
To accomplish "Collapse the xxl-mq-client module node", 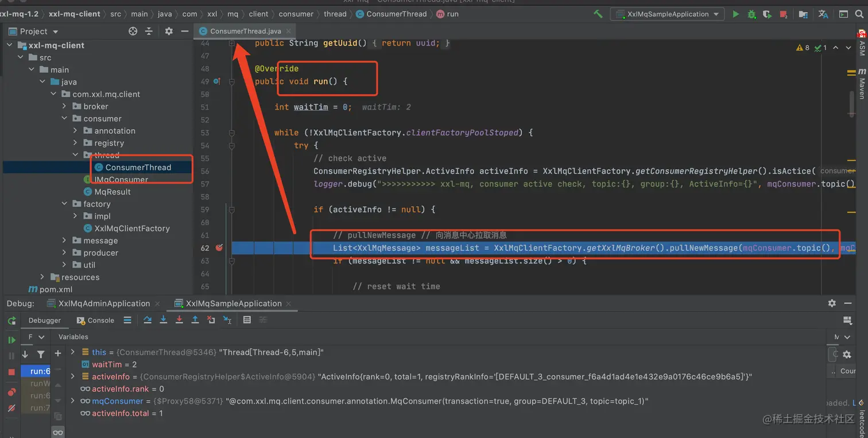I will [x=10, y=45].
